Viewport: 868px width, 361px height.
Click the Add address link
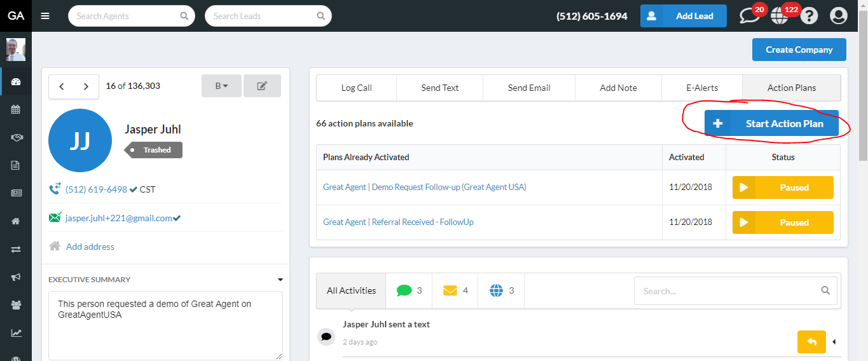click(x=90, y=247)
